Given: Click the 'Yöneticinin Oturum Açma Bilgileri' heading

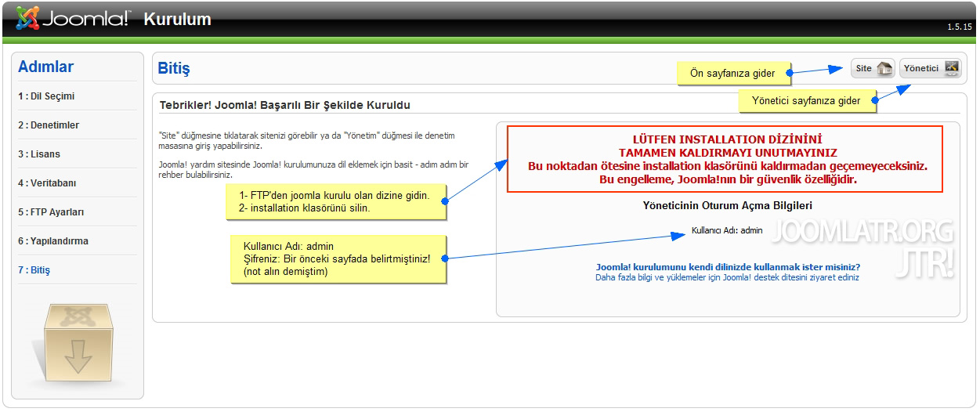Looking at the screenshot, I should pyautogui.click(x=727, y=205).
